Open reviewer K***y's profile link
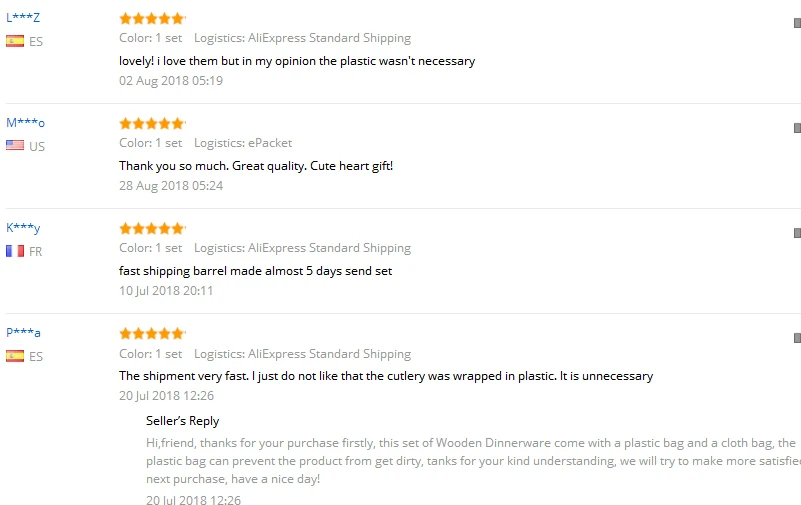801x505 pixels. point(23,228)
